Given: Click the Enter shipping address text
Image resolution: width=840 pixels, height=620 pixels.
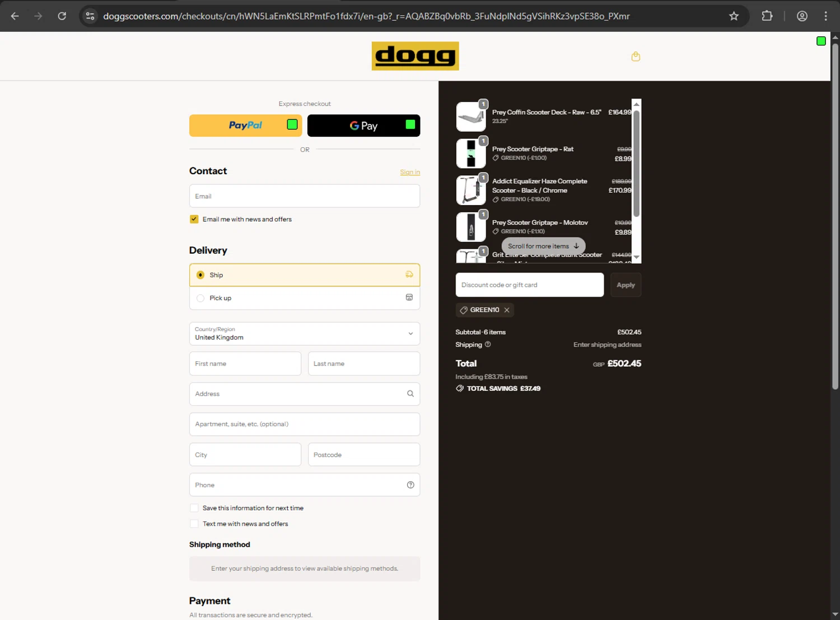Looking at the screenshot, I should point(607,344).
